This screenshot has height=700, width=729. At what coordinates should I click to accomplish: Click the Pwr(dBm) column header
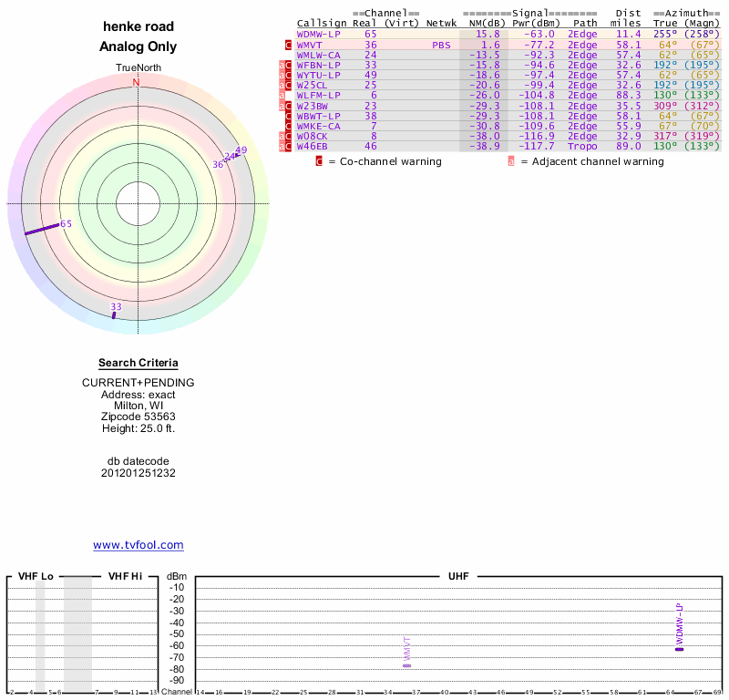point(536,24)
